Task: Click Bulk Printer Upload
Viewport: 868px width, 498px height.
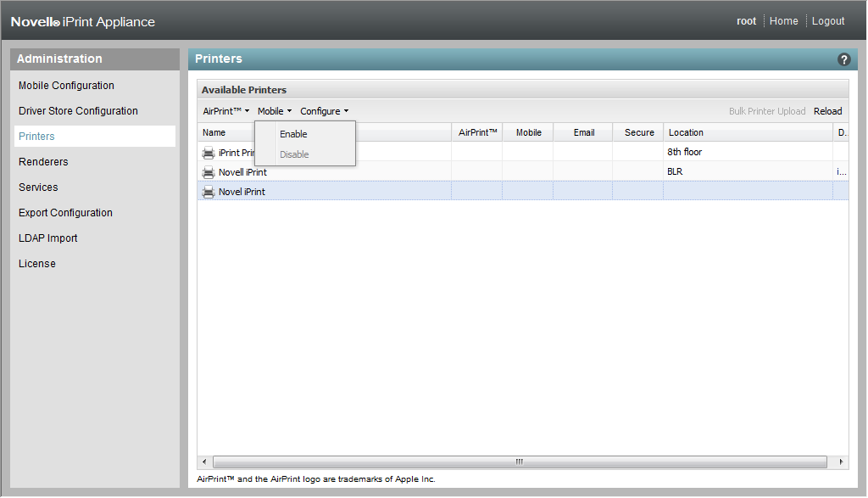Action: click(766, 111)
